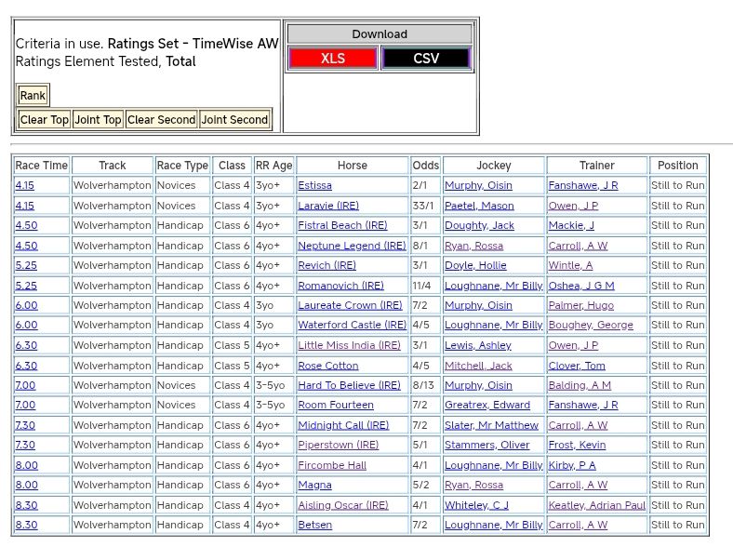Click the Odds column header
The height and width of the screenshot is (560, 733).
tap(426, 166)
